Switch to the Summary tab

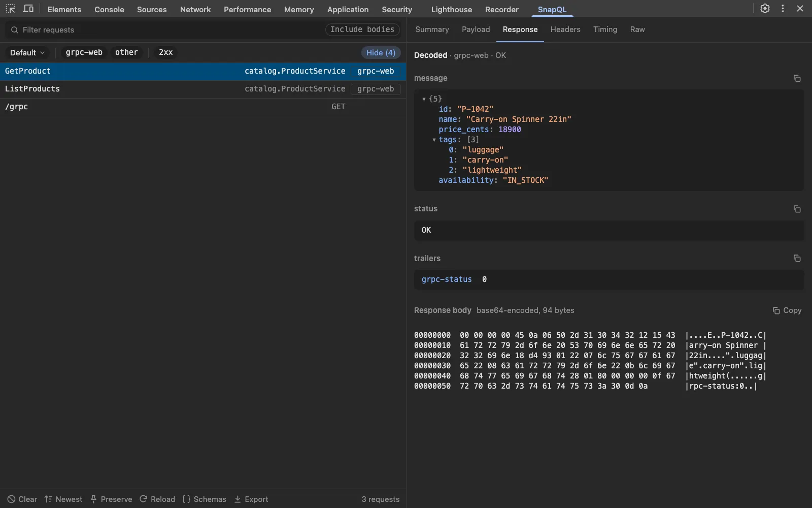click(432, 29)
